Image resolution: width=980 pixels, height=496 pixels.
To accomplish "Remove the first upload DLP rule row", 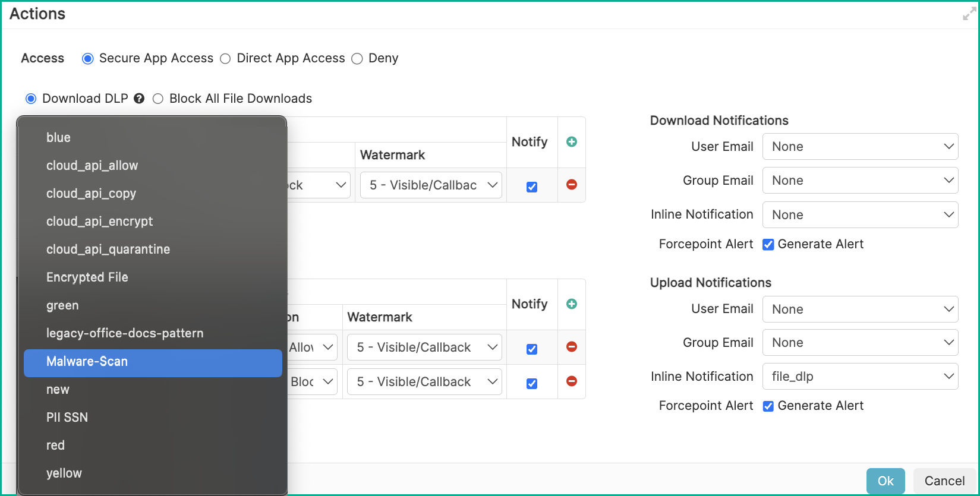I will [572, 347].
